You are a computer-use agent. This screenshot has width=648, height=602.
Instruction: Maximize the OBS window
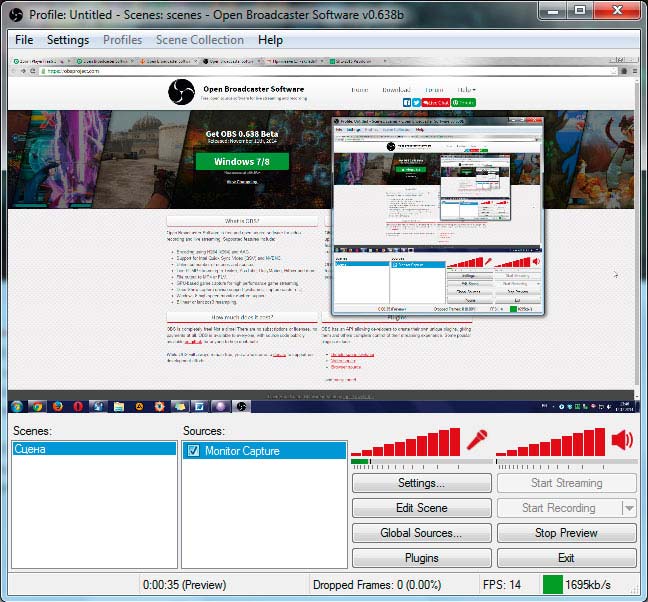click(x=580, y=10)
